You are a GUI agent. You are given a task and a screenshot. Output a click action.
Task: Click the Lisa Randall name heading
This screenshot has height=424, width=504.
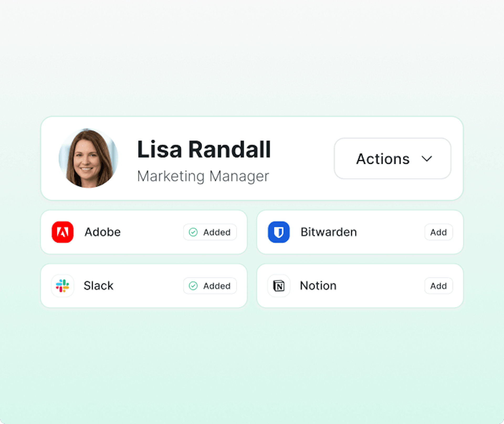(x=204, y=149)
